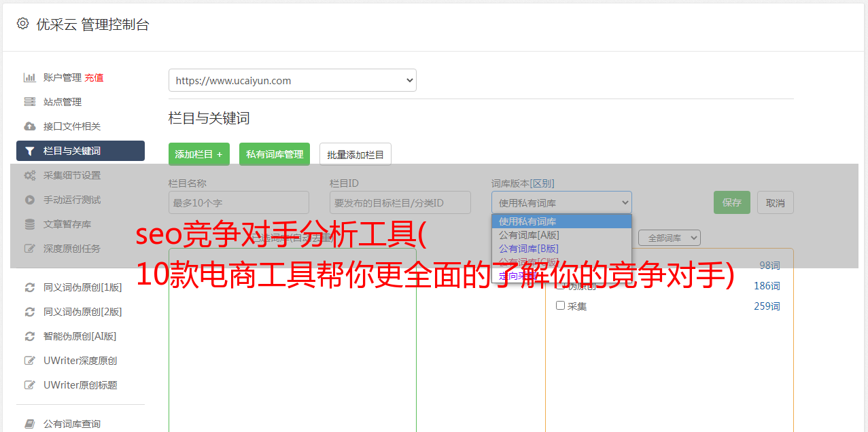Screen dimensions: 868x432
Task: Click the refresh icon for 同义词伪原创[1版]
Action: [x=29, y=287]
